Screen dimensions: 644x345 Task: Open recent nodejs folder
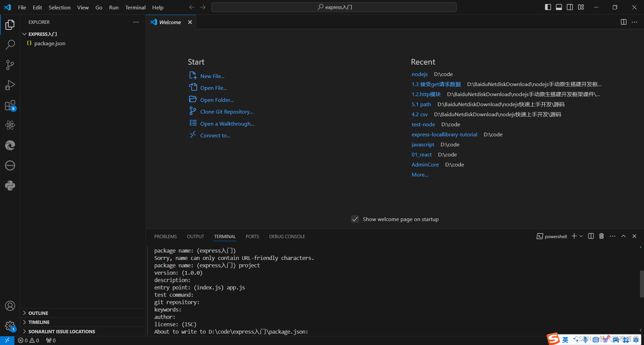tap(420, 74)
